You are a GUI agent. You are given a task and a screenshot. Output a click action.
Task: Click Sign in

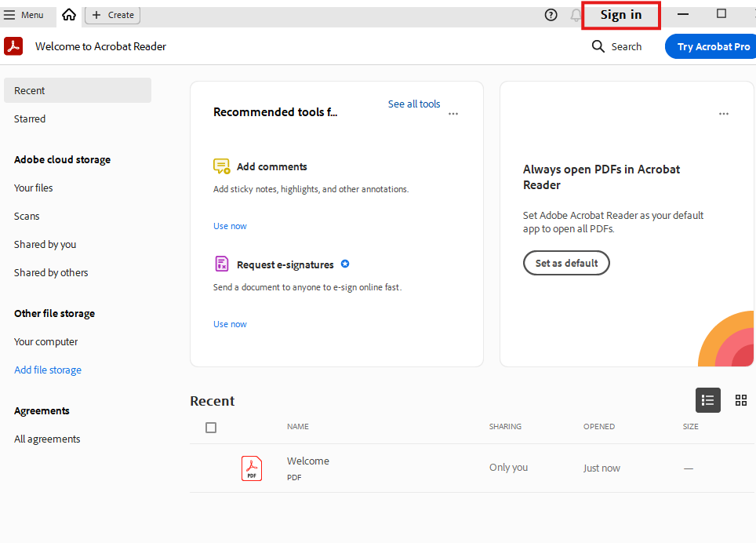(x=621, y=15)
